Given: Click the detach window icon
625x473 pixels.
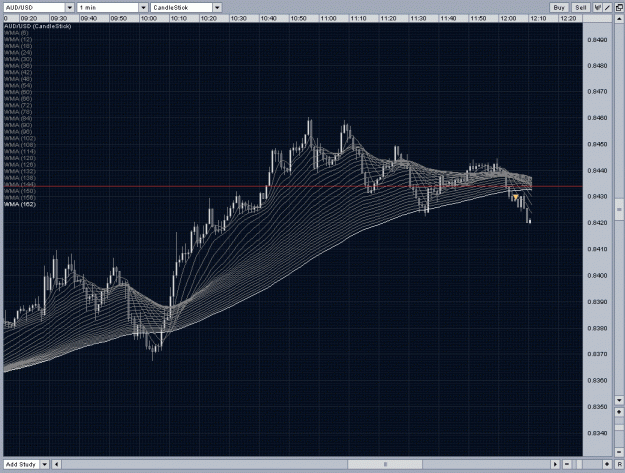Looking at the screenshot, I should coord(619,8).
